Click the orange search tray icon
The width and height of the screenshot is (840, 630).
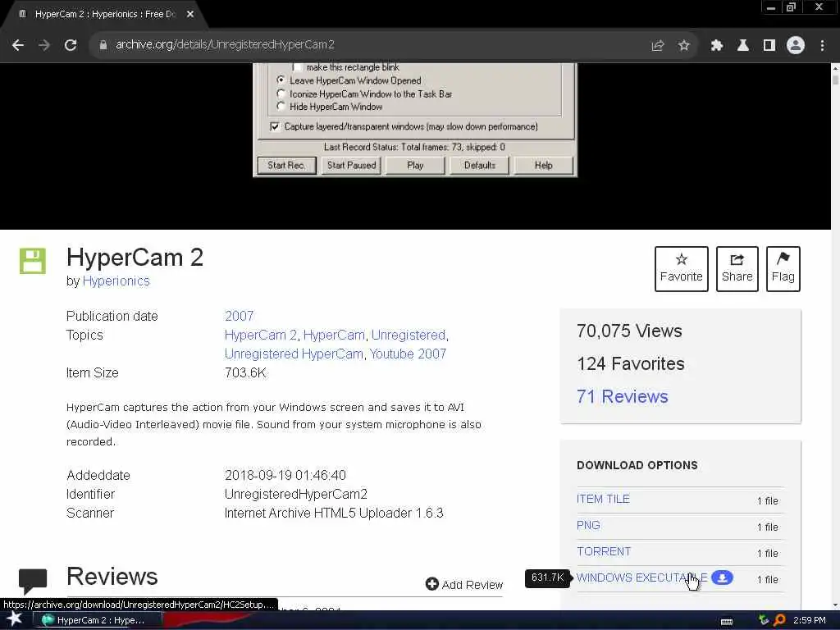tap(779, 620)
